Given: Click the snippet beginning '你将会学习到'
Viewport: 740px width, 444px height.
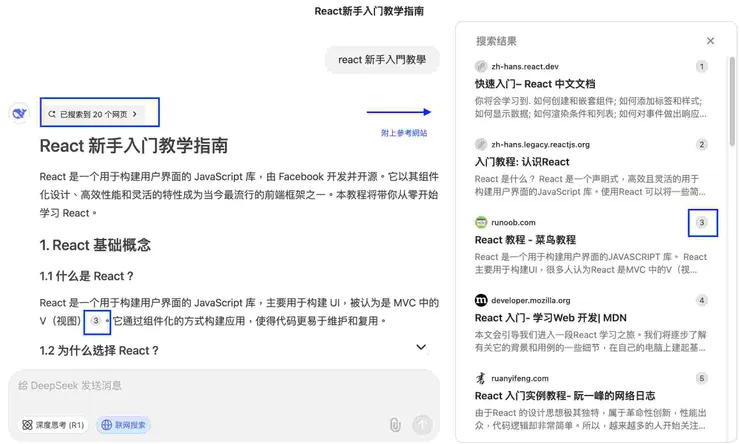Looking at the screenshot, I should [590, 108].
